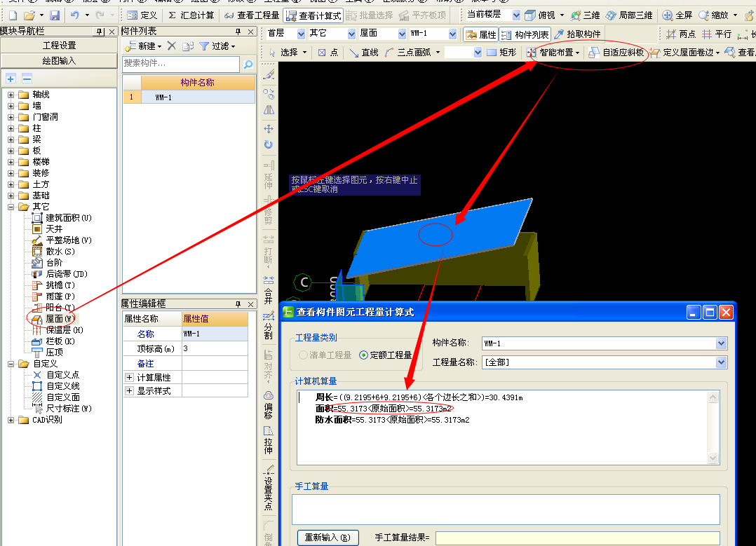Select the 选择 selection tool

[283, 53]
